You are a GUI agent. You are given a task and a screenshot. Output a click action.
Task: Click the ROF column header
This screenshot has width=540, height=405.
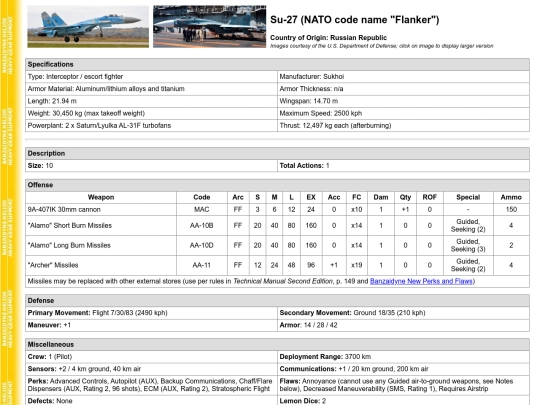[430, 197]
